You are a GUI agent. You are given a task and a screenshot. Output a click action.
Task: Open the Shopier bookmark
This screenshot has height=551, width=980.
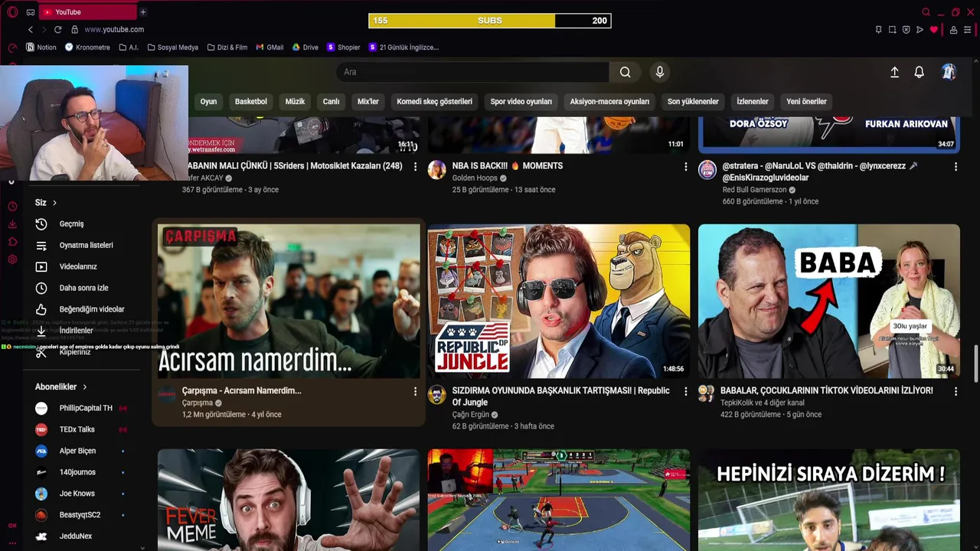[344, 47]
